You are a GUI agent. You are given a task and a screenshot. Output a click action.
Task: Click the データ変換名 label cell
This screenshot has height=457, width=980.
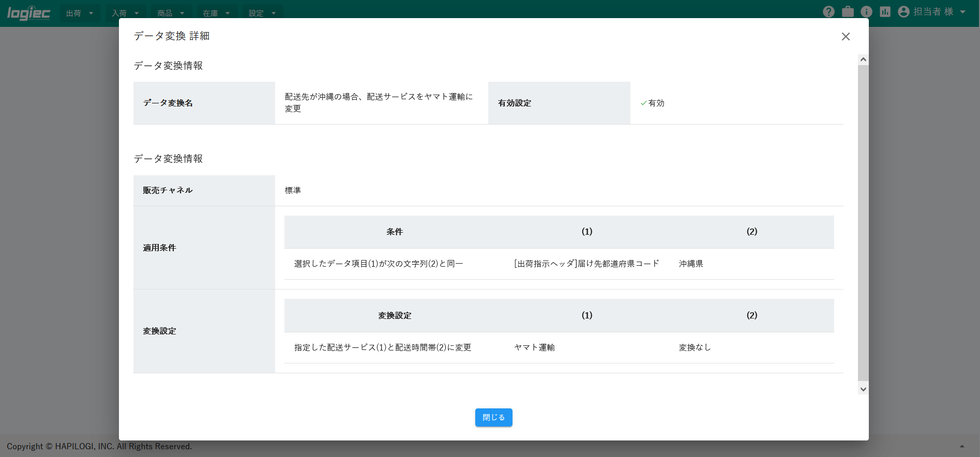204,103
